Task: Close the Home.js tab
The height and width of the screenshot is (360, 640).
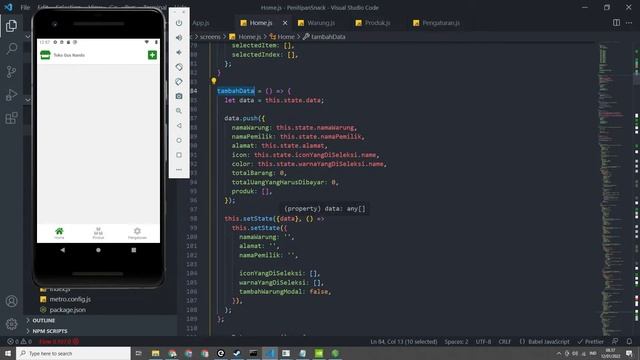Action: [x=285, y=23]
